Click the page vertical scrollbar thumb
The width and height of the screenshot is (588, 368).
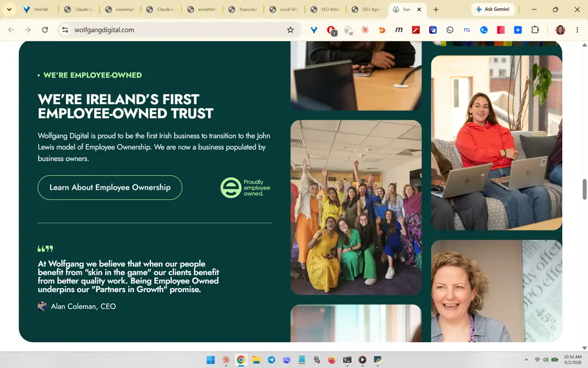pos(584,189)
